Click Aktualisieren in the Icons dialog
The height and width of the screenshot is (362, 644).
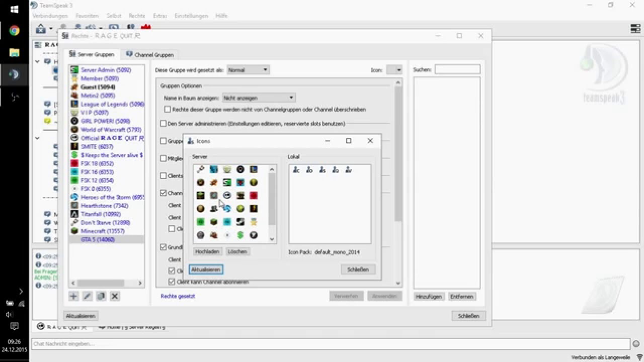coord(206,269)
